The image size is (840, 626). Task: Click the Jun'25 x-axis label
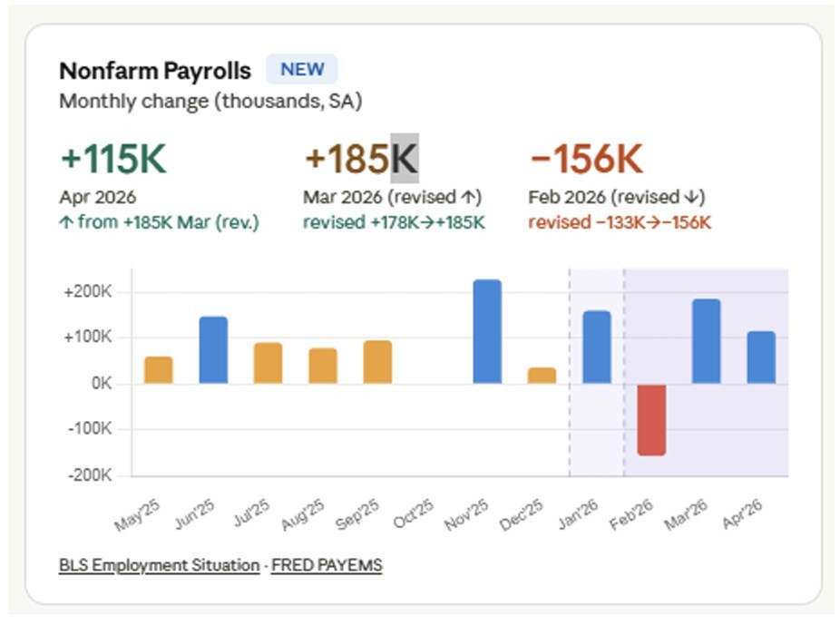[x=195, y=514]
